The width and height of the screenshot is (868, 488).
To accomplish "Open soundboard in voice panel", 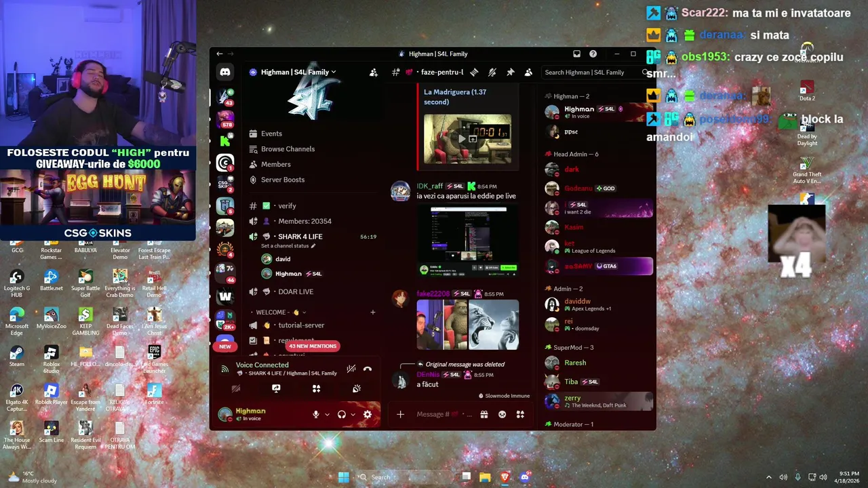I will (x=357, y=388).
